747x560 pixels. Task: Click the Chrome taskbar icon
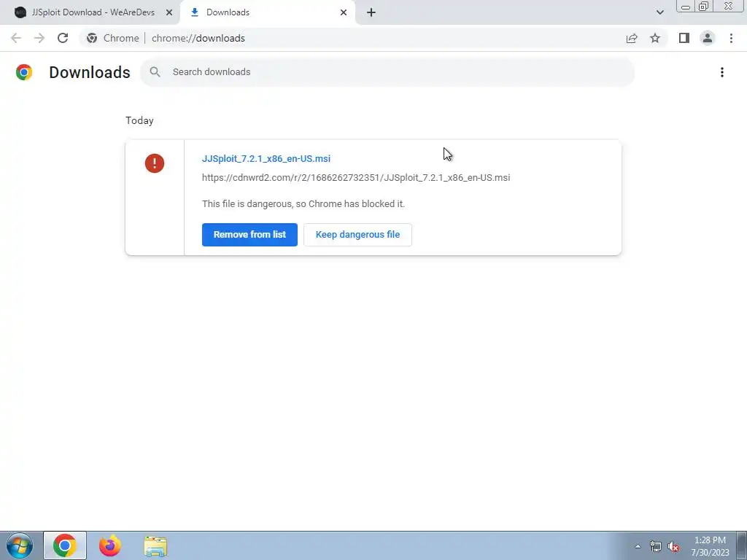pos(65,545)
